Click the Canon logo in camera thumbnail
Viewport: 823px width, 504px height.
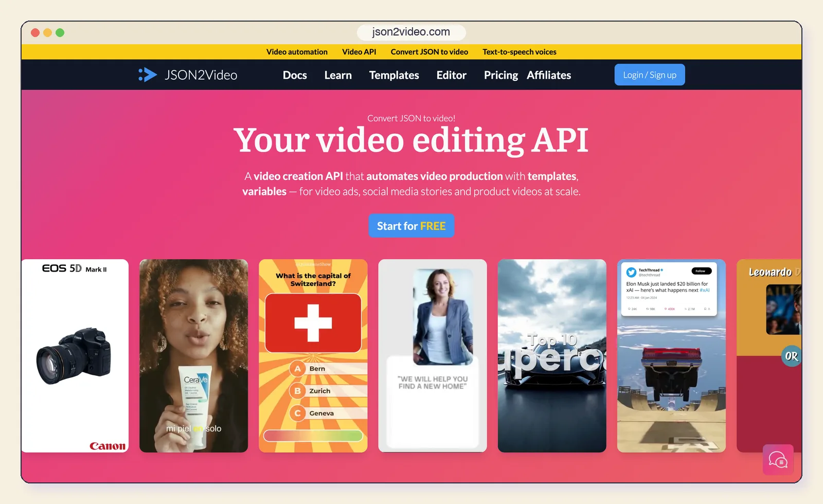click(x=108, y=446)
